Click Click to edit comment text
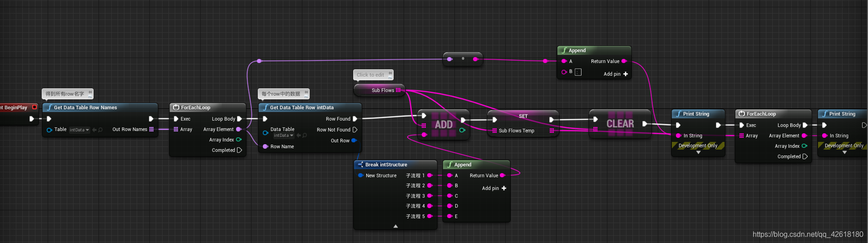This screenshot has width=868, height=243. (370, 75)
